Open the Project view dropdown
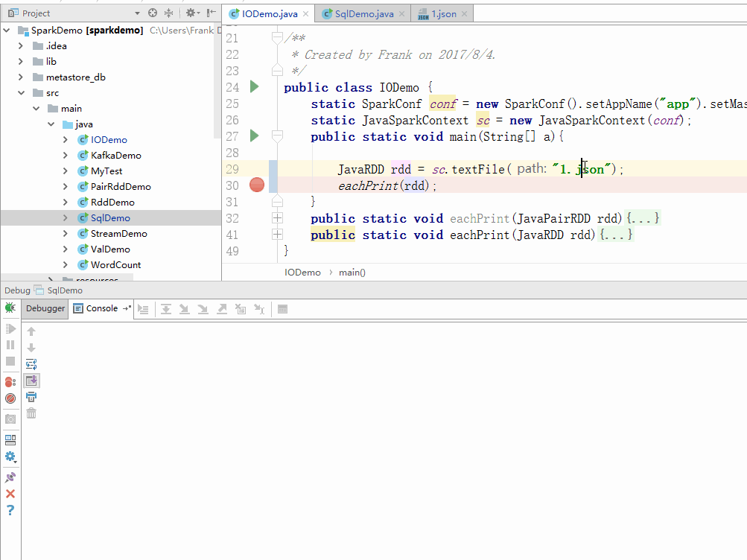Screen dimensions: 747x560 click(137, 13)
